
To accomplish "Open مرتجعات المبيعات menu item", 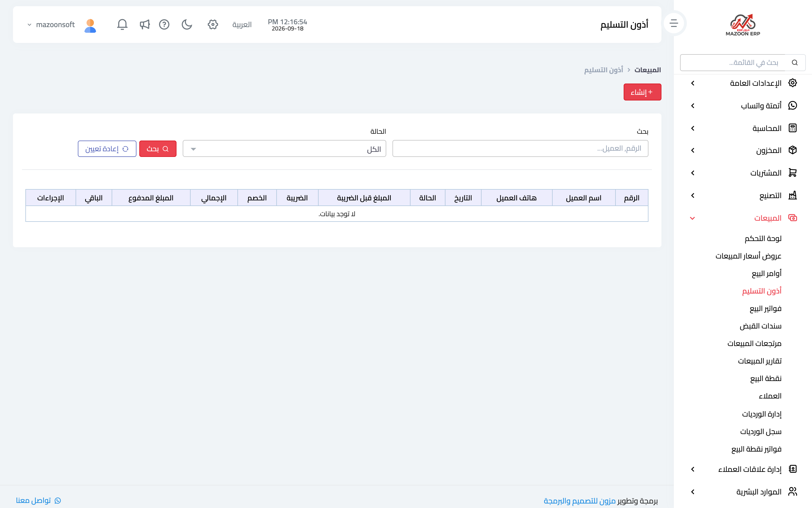I will pos(754,343).
